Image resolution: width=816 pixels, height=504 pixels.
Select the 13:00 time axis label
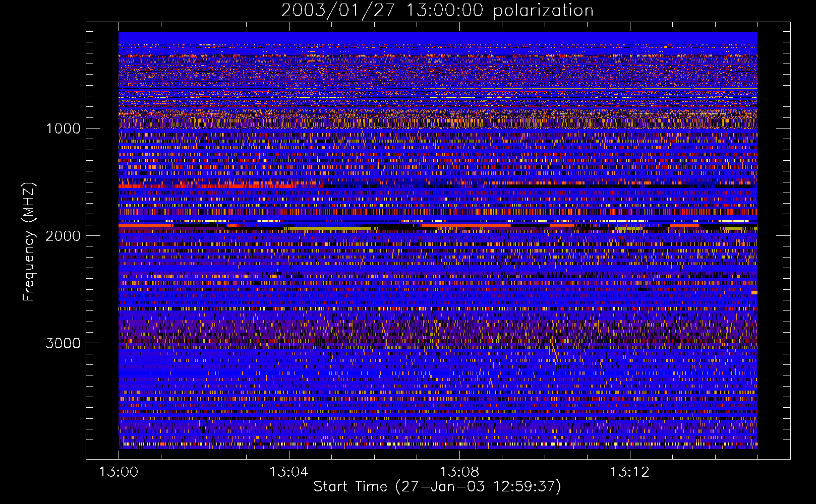119,472
